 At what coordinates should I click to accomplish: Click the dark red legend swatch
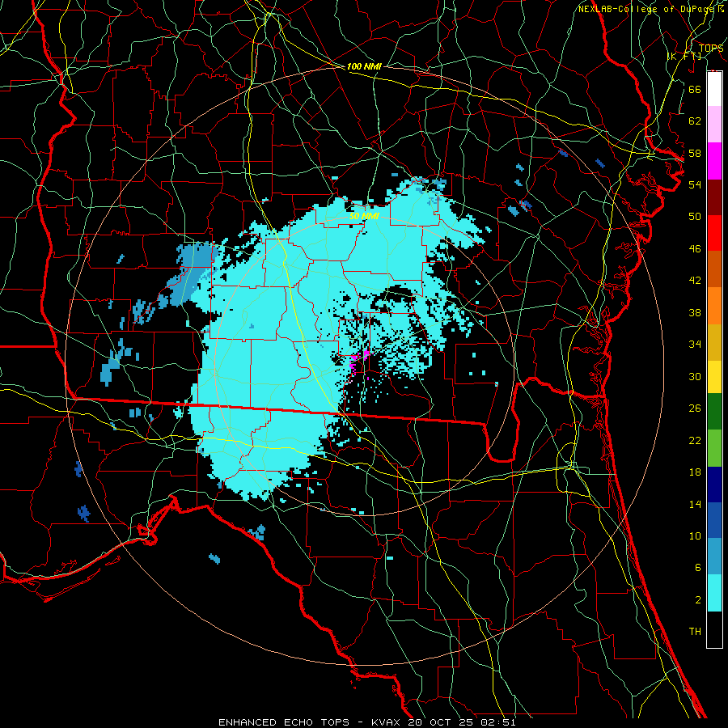tap(714, 197)
